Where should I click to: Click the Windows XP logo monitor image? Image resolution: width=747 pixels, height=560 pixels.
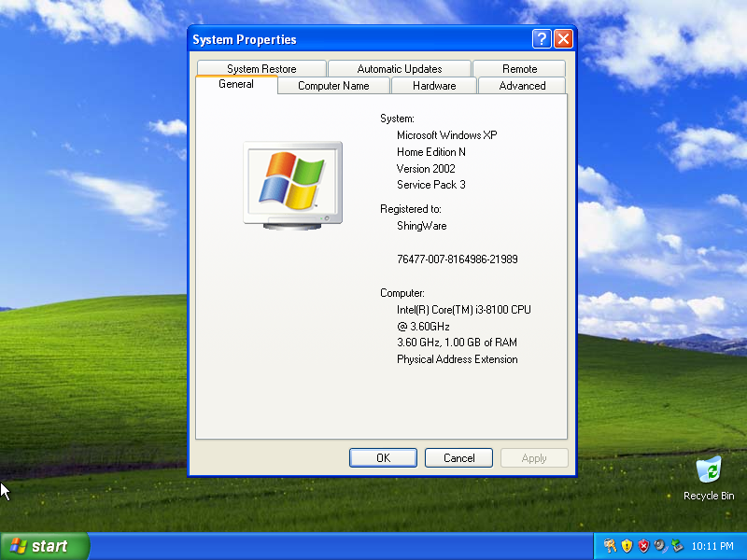point(292,185)
